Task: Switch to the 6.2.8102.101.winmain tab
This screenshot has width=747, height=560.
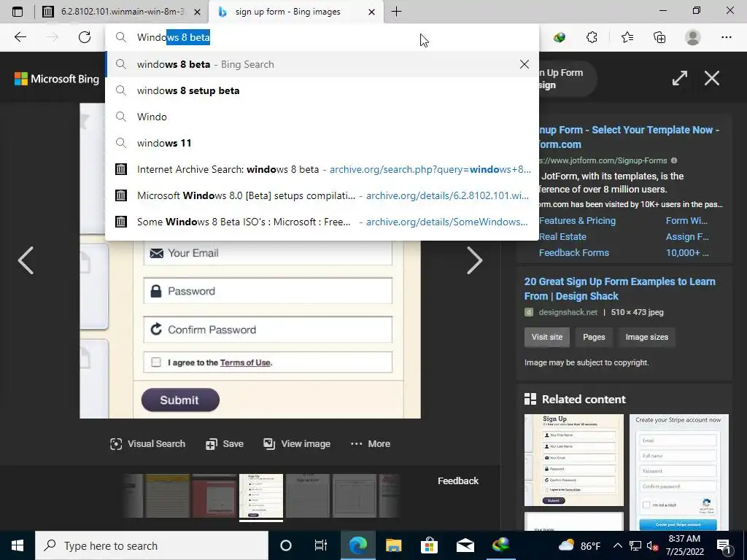Action: click(x=123, y=12)
